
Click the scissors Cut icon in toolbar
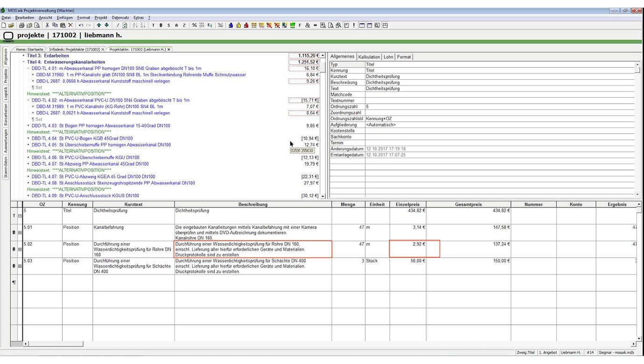click(47, 25)
